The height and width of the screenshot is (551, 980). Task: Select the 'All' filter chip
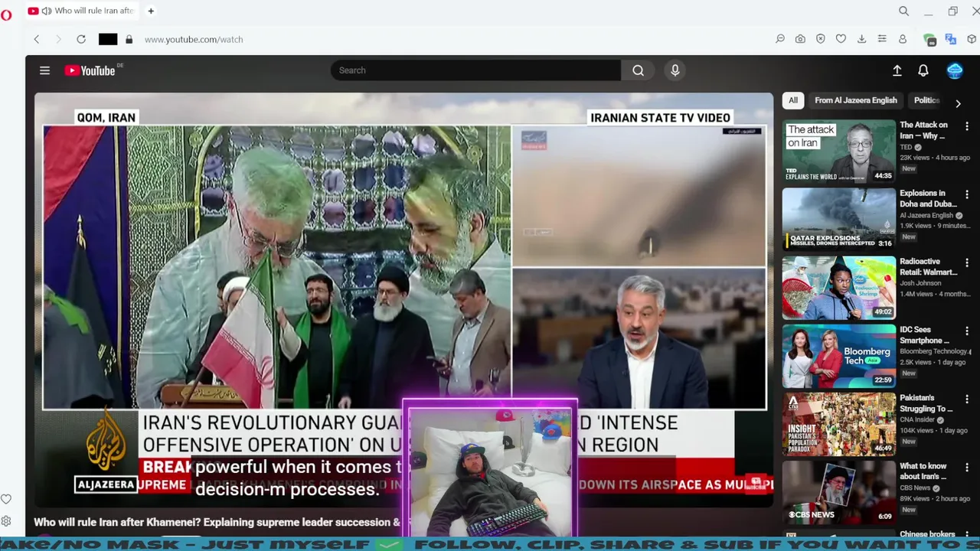pos(793,100)
